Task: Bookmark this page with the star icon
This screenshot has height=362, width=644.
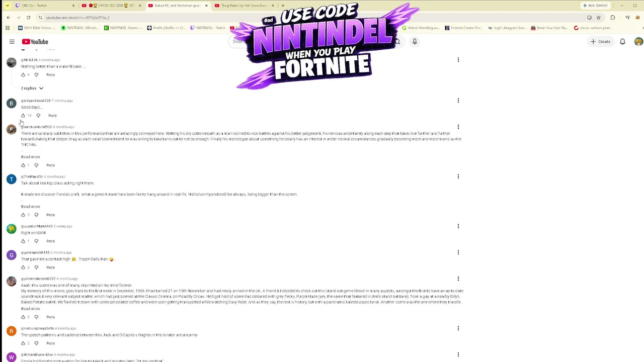Action: [598, 18]
